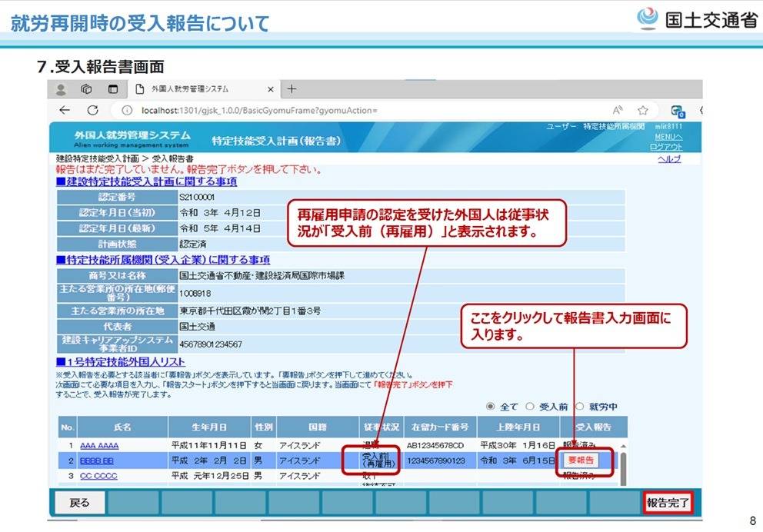Open the ヘルプ link
This screenshot has width=763, height=532.
(x=669, y=158)
